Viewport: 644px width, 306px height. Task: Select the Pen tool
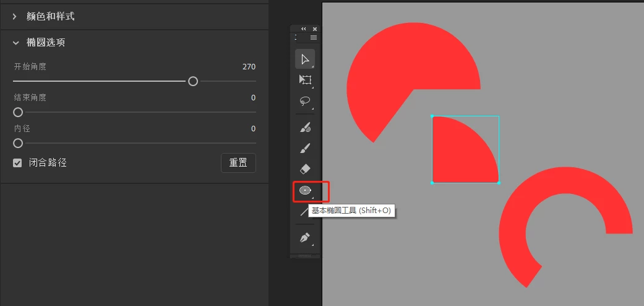(305, 238)
